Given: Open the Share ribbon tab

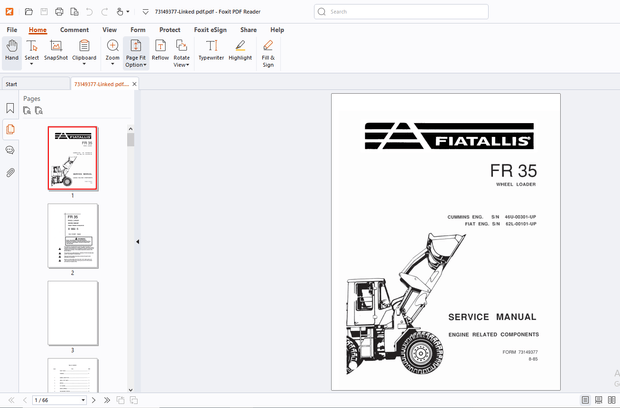Looking at the screenshot, I should tap(248, 30).
